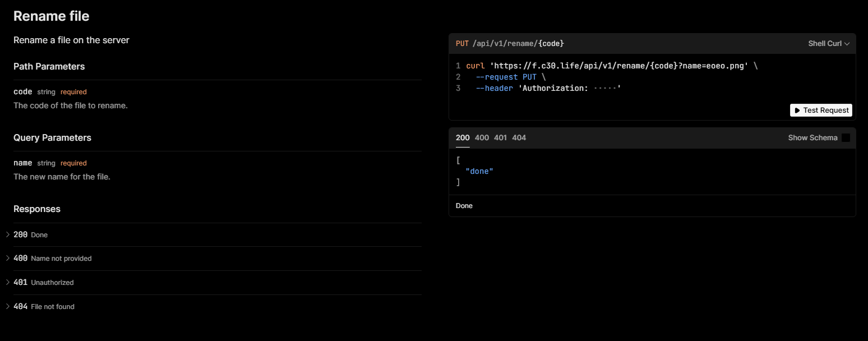Select the 200 response example tab
Screen dimensions: 868x341
coord(463,138)
